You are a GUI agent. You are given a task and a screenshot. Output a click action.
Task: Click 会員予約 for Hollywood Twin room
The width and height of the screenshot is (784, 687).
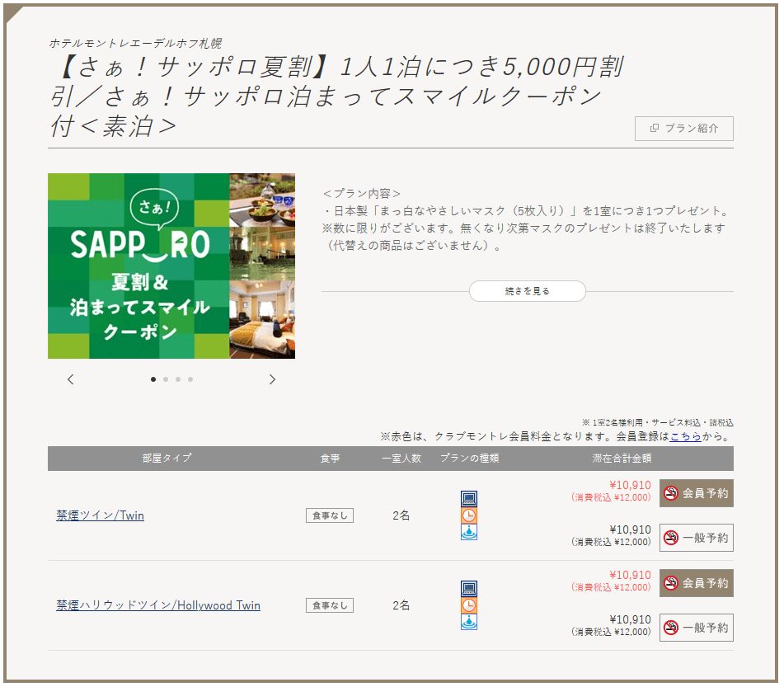[696, 583]
